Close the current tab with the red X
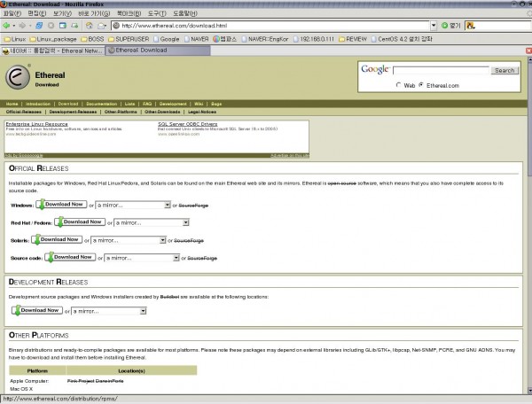This screenshot has width=532, height=404. coord(528,50)
